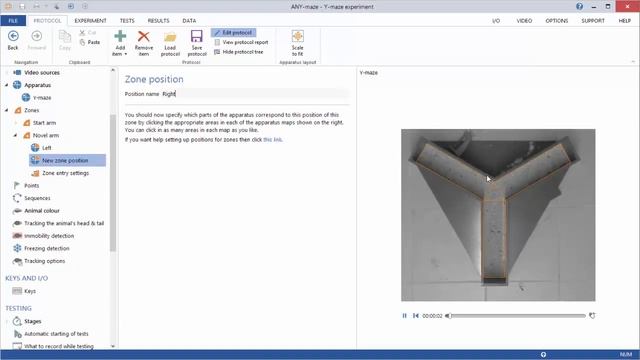The width and height of the screenshot is (640, 360).
Task: Select the New zone position tree item
Action: pos(67,160)
